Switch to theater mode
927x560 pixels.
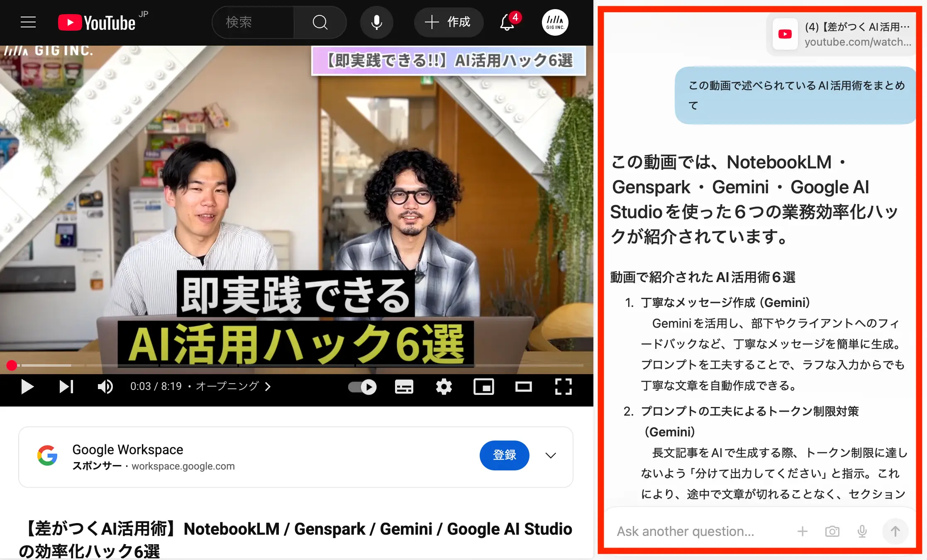523,387
